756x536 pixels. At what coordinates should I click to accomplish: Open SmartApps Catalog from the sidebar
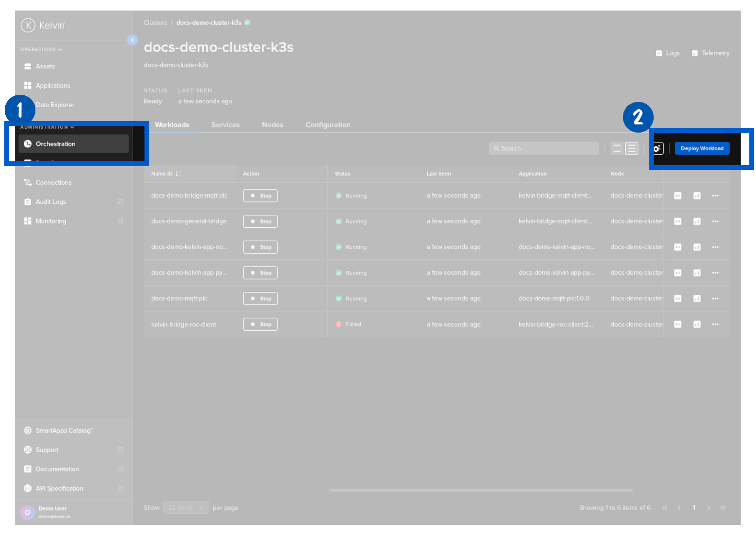click(x=64, y=431)
